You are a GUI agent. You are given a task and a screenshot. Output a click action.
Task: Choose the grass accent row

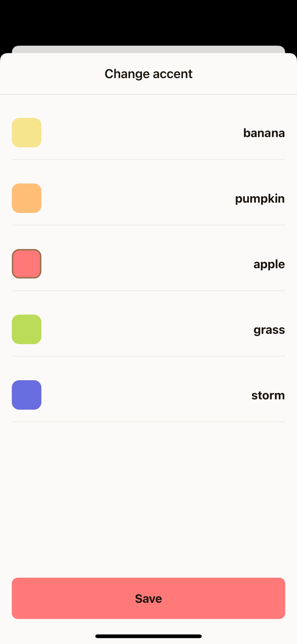149,330
